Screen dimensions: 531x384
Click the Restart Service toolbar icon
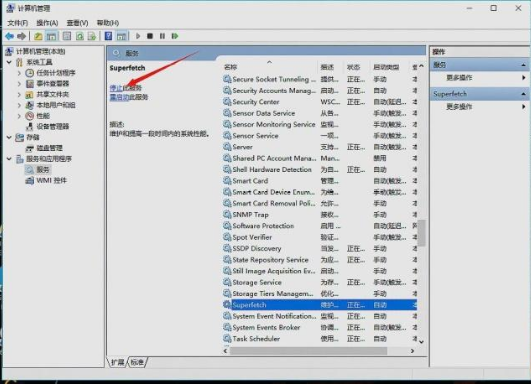(x=175, y=36)
